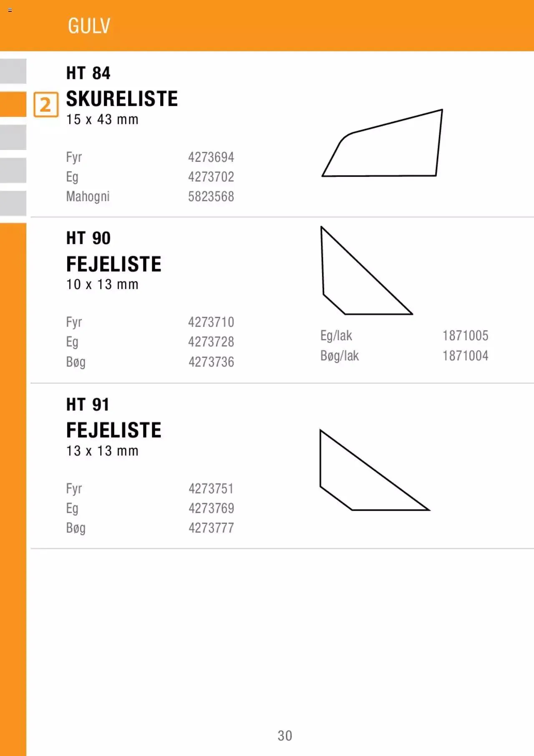The height and width of the screenshot is (756, 534).
Task: Select the topmost gray side tab
Action: (13, 71)
